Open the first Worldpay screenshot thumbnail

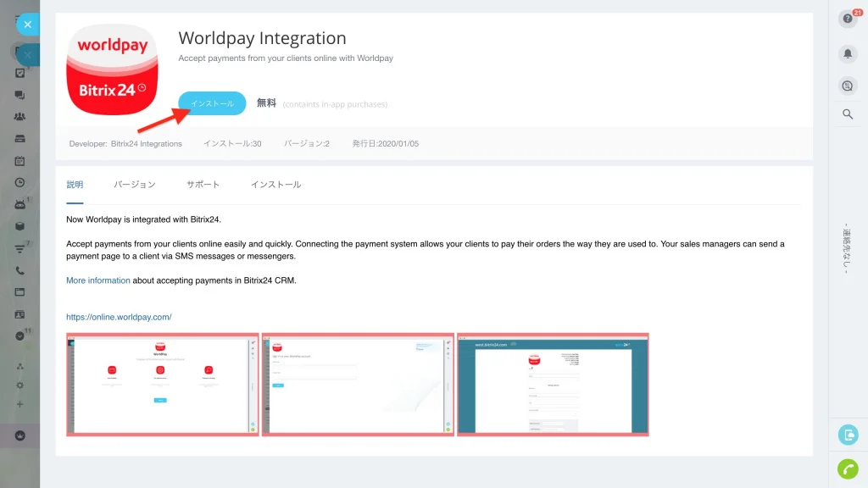pos(162,385)
